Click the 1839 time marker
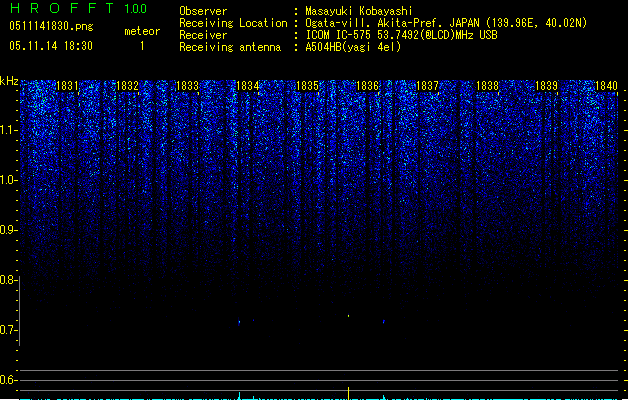Viewport: 629px width, 400px height. 547,86
